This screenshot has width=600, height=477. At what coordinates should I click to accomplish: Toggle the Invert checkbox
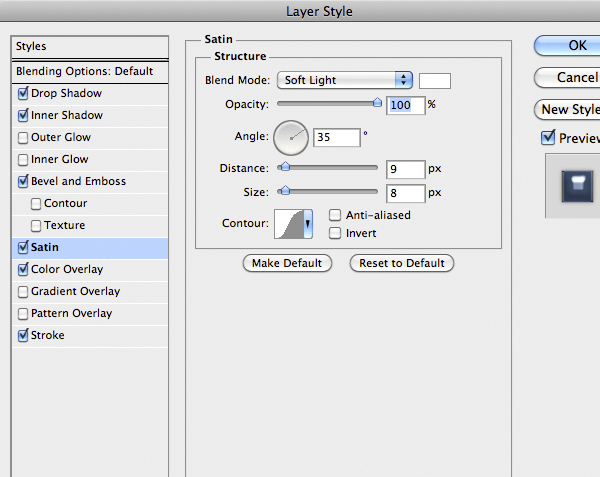335,233
